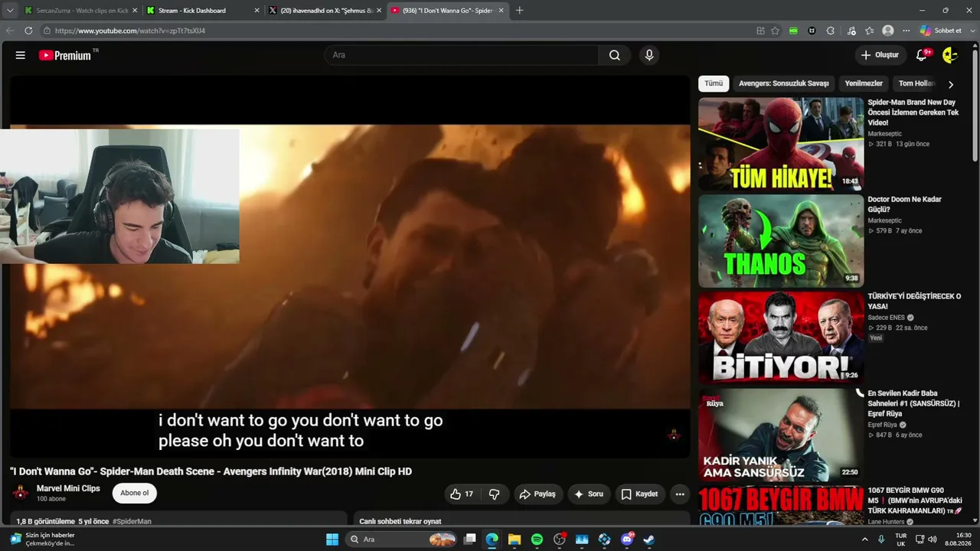The image size is (980, 551).
Task: Open the Doctor Doom THANOS video thumbnail
Action: click(781, 240)
